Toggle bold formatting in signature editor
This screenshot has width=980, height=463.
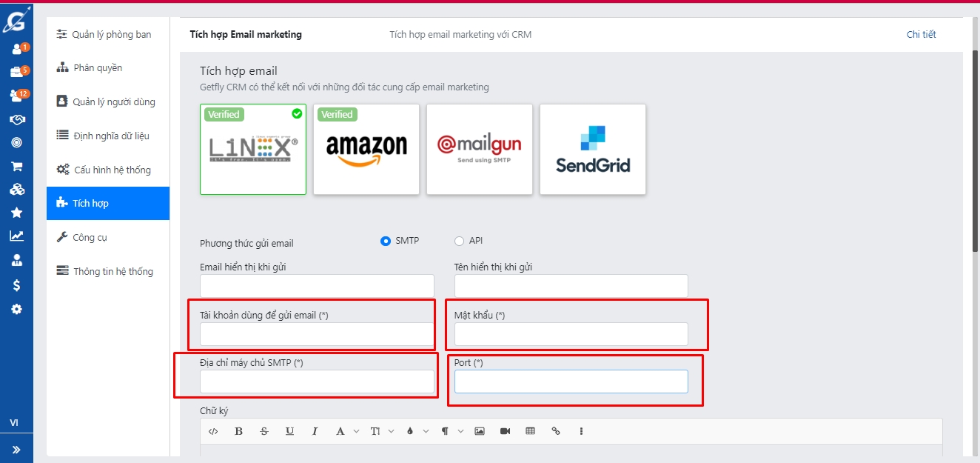pyautogui.click(x=238, y=431)
